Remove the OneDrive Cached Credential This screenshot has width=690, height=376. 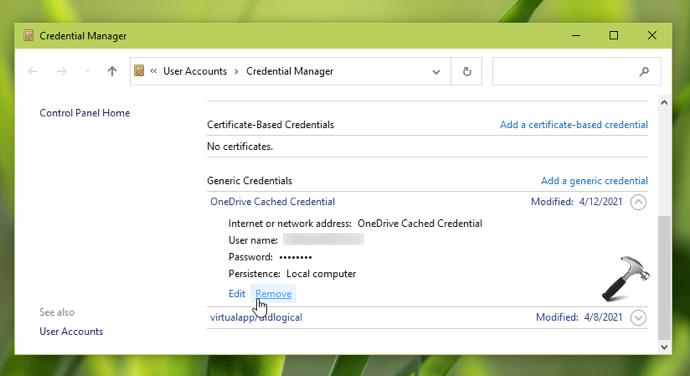[273, 294]
